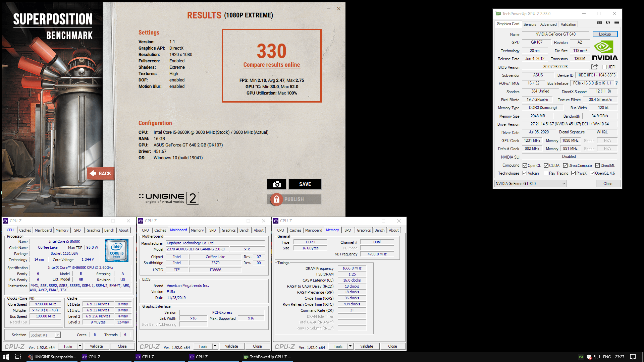Open Bench tab in the first CPU-Z window
Viewport: 644px width, 362px height.
pos(109,230)
